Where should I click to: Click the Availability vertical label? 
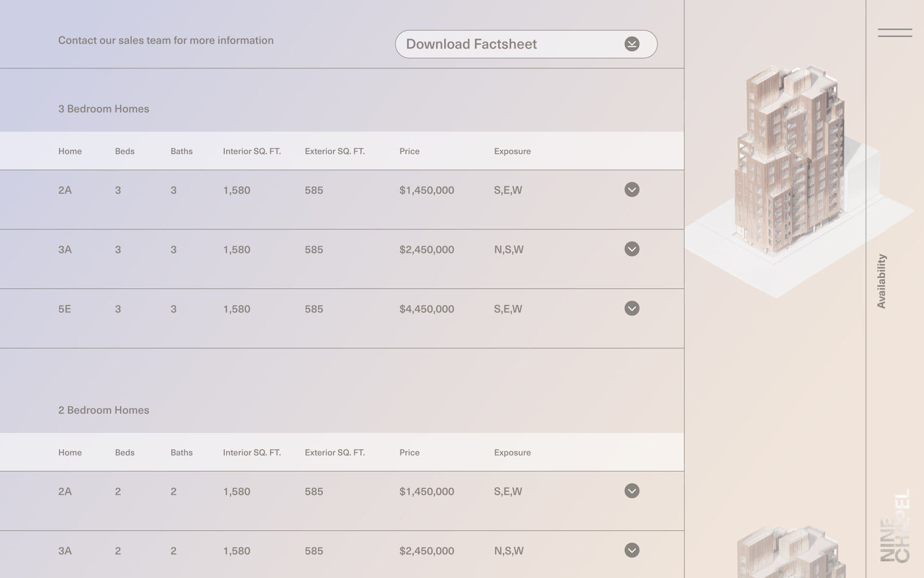click(881, 281)
